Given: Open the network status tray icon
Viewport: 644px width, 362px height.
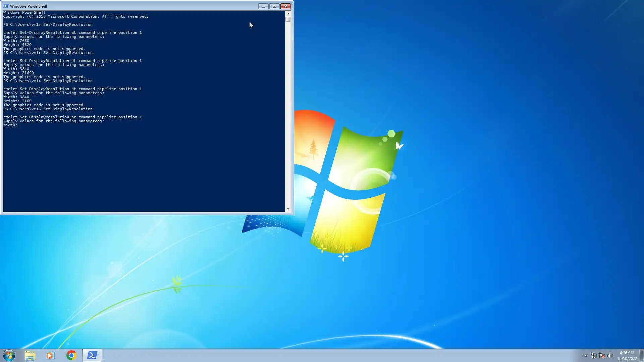Looking at the screenshot, I should tap(594, 356).
